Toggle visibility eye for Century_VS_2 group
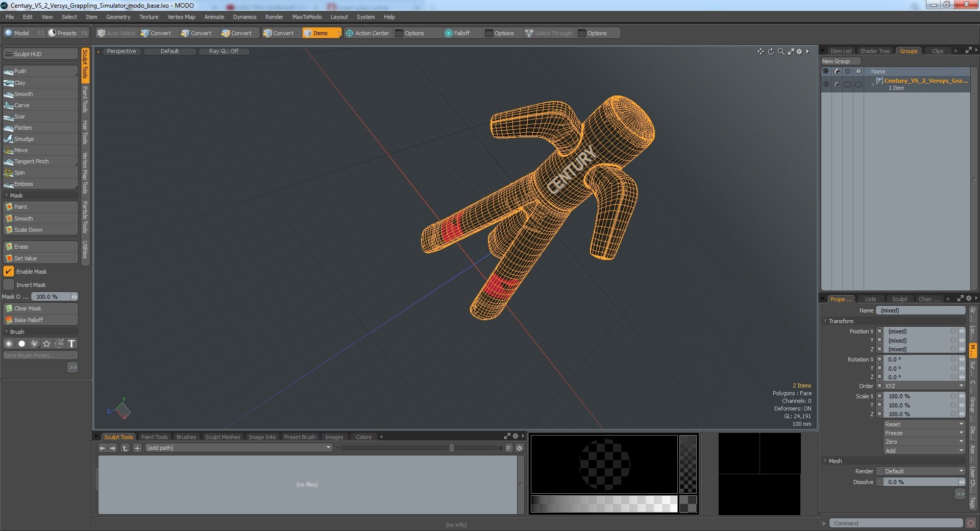 click(x=826, y=84)
